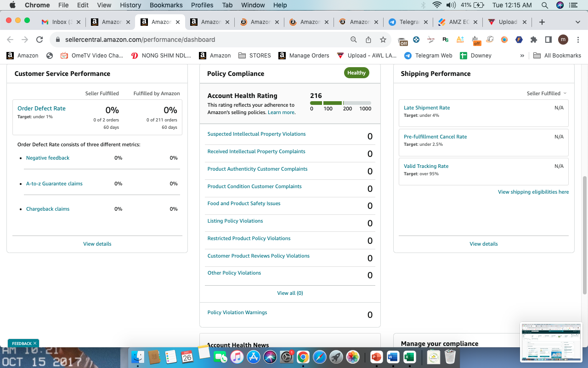Open the tab search dropdown arrow

coord(577,22)
